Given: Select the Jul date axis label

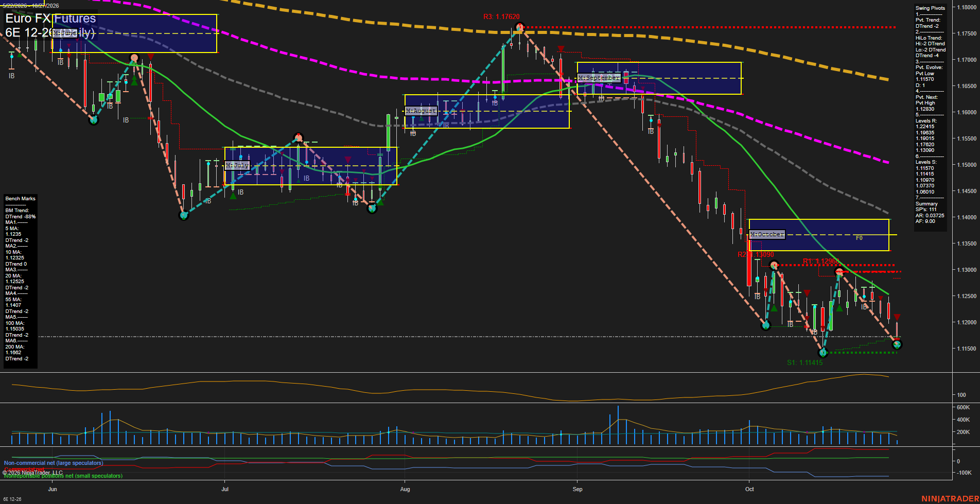Looking at the screenshot, I should [225, 489].
